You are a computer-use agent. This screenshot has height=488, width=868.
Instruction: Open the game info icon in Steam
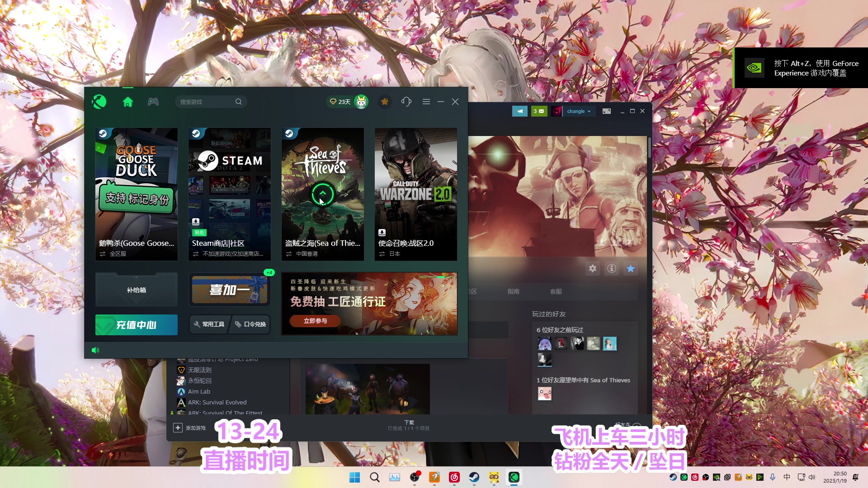pyautogui.click(x=612, y=269)
